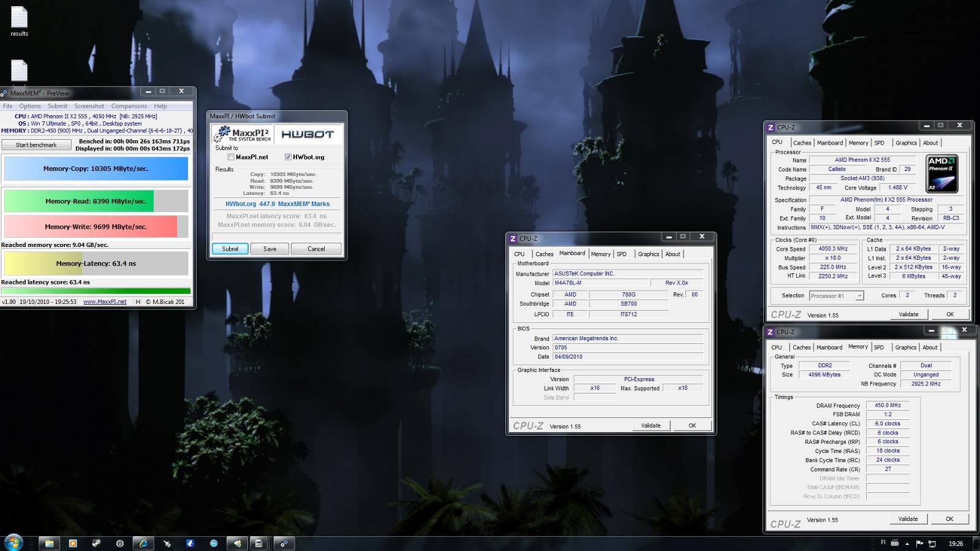Open the second text file desktop icon
The image size is (980, 551).
pyautogui.click(x=19, y=71)
